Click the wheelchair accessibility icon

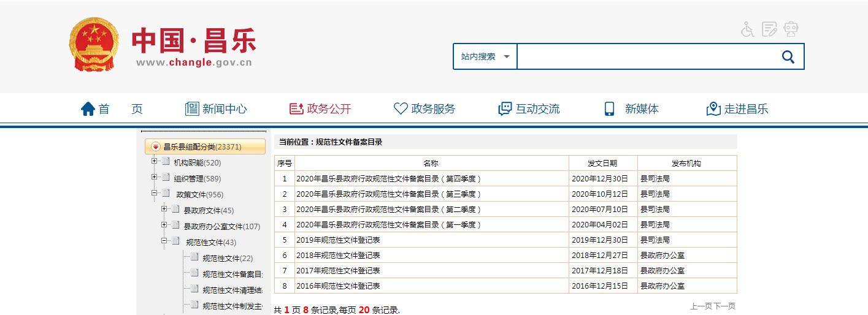747,29
